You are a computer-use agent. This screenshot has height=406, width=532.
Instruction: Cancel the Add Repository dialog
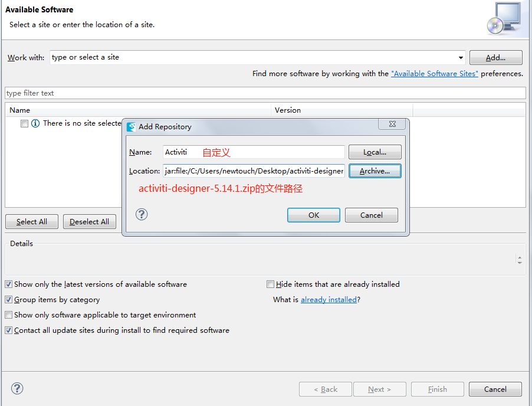(x=372, y=215)
